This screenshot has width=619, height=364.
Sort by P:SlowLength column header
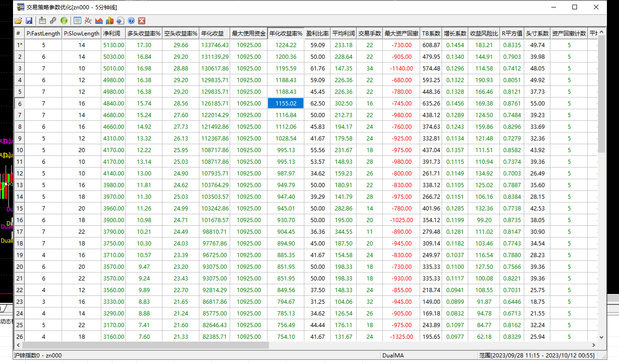click(82, 33)
